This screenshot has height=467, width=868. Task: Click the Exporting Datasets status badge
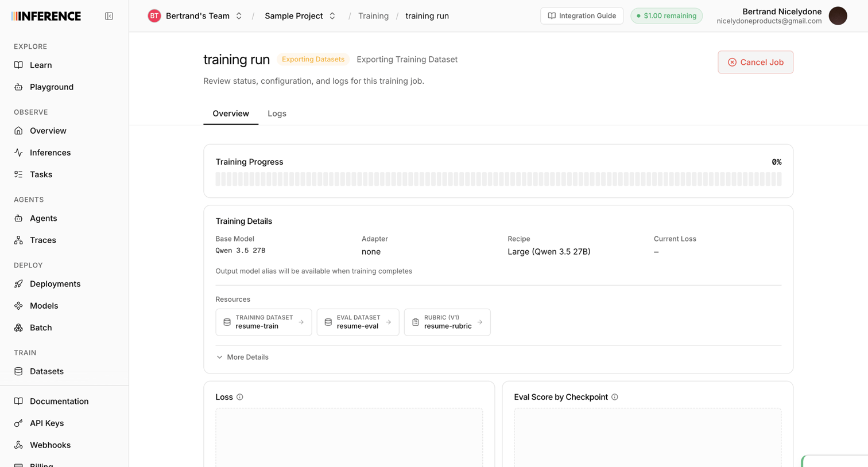coord(313,60)
